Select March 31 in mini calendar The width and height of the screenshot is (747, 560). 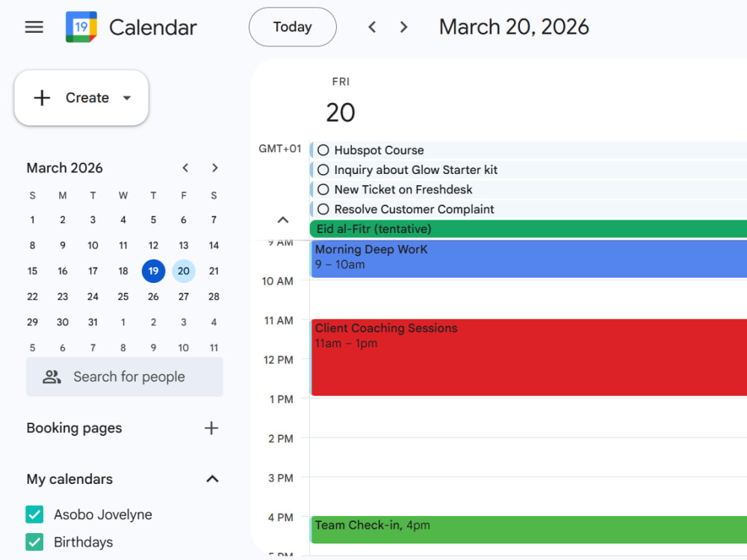click(93, 323)
